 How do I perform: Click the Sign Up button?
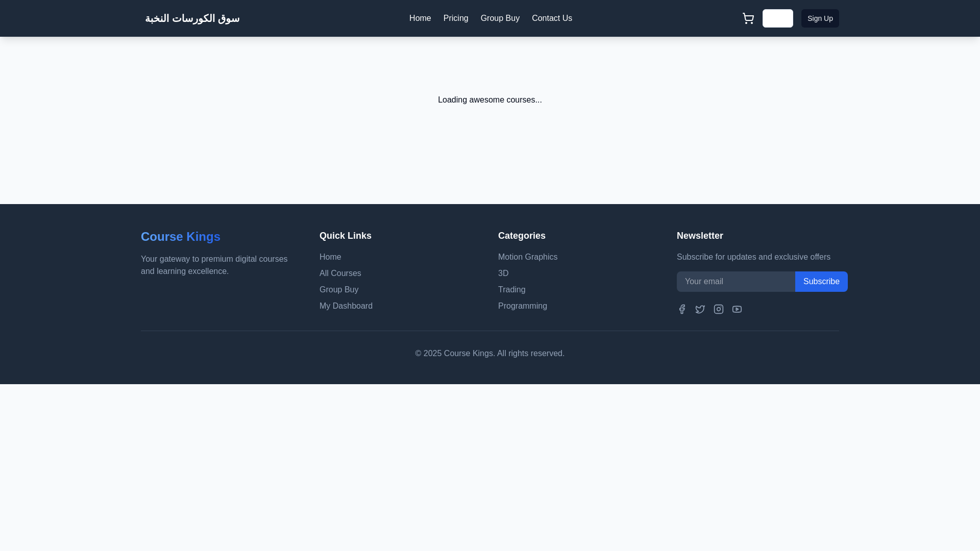[x=820, y=18]
